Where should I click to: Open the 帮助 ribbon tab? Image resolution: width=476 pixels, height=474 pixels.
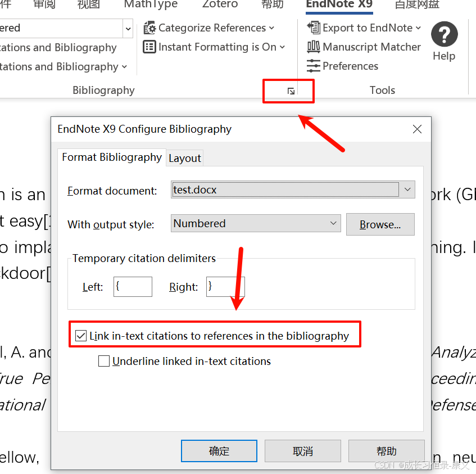point(273,4)
